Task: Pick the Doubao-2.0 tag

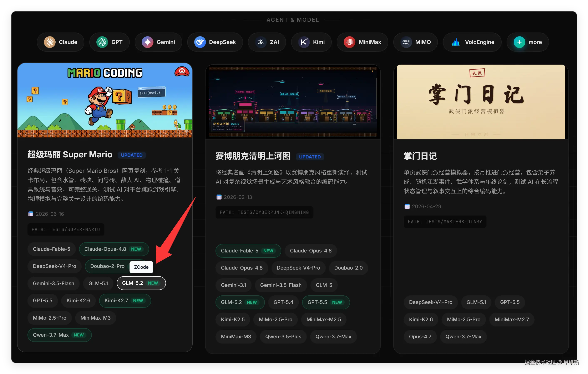Action: [x=348, y=268]
